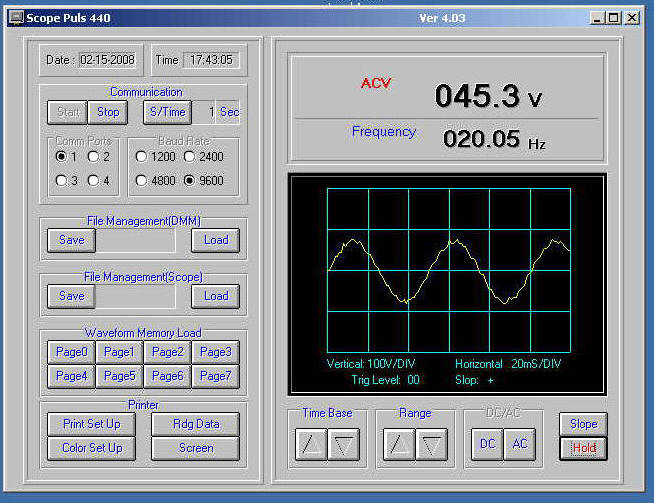Click the Date field 02-15-2008

107,60
